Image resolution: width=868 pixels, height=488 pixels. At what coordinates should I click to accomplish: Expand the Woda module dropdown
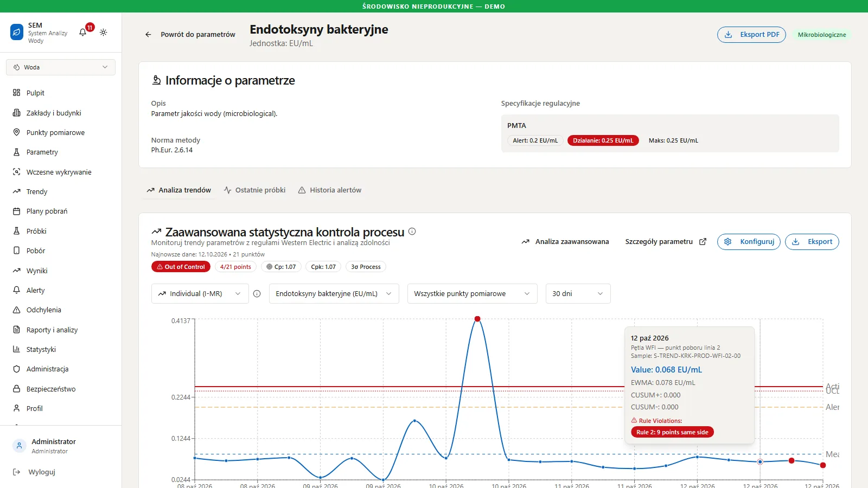click(61, 67)
